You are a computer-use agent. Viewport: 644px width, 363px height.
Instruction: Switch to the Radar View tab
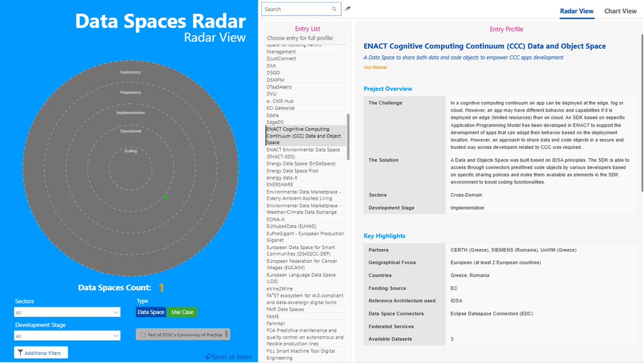click(577, 11)
